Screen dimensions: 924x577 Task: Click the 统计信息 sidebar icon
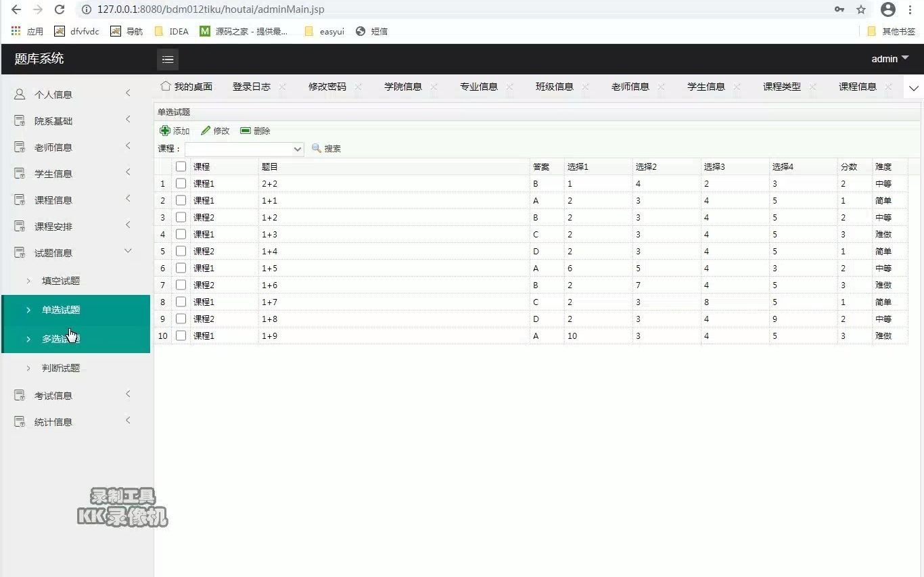tap(20, 421)
